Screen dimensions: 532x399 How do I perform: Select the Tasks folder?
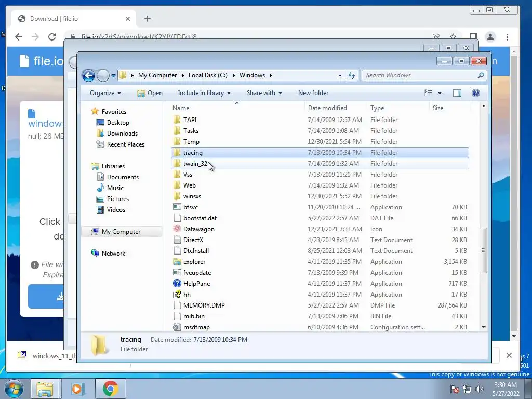coord(320,130)
